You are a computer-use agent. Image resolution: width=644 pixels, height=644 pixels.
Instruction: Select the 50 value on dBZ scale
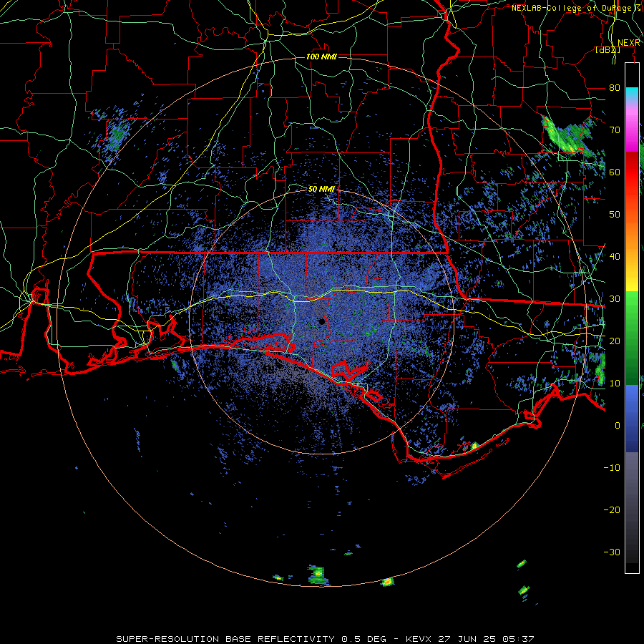point(615,215)
